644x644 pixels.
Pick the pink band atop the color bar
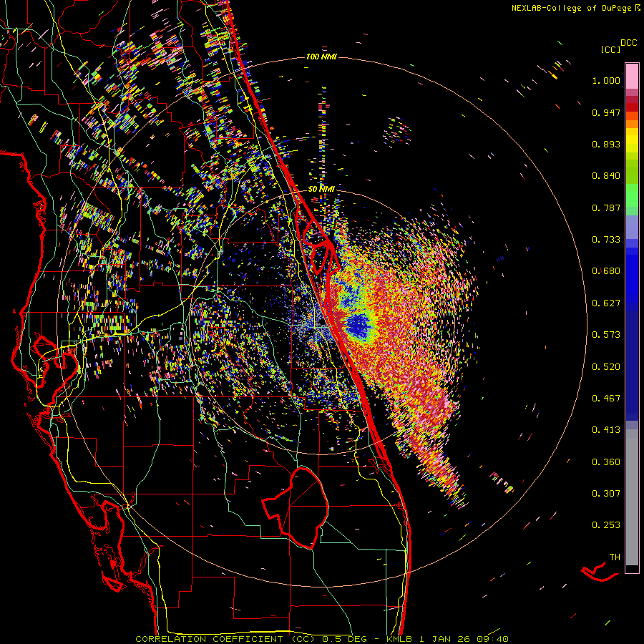(x=632, y=76)
